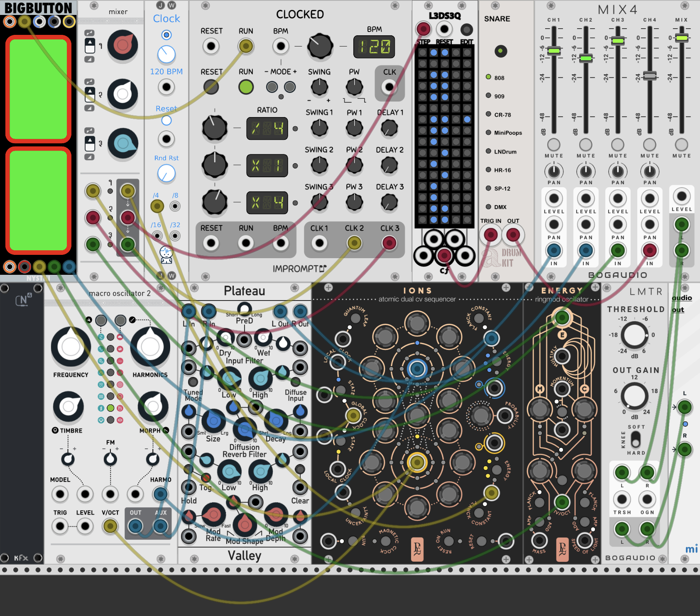Click the HARMONICS knob on macro oscillator 2
The width and height of the screenshot is (700, 616).
pos(150,347)
